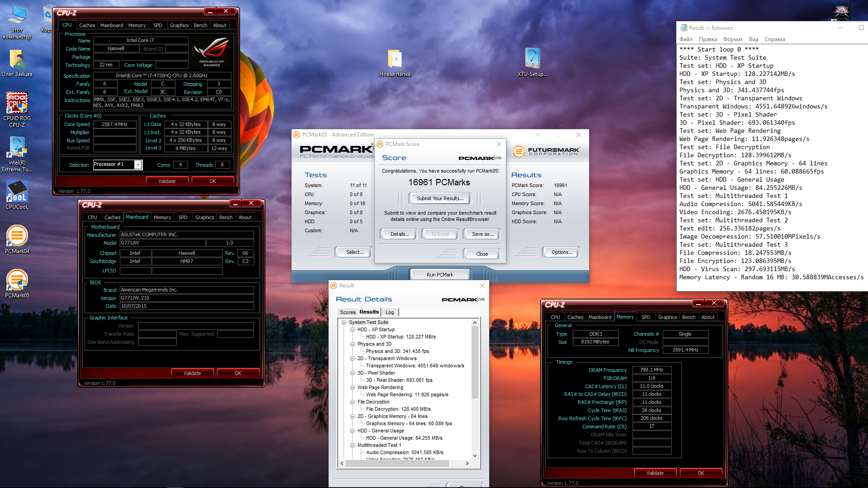Open the Log tab in Result Details
868x488 pixels.
390,312
